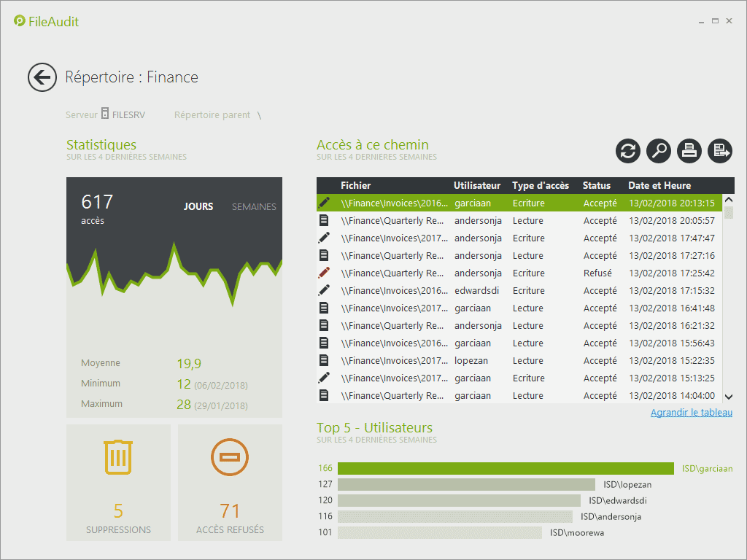The image size is (747, 560).
Task: Click document icon of 16:41:48 row
Action: 324,308
